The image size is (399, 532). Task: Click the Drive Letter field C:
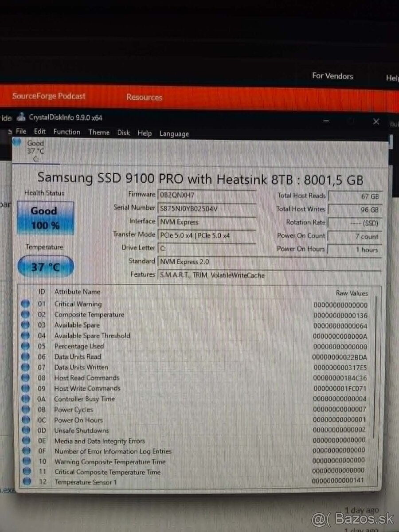tap(207, 249)
